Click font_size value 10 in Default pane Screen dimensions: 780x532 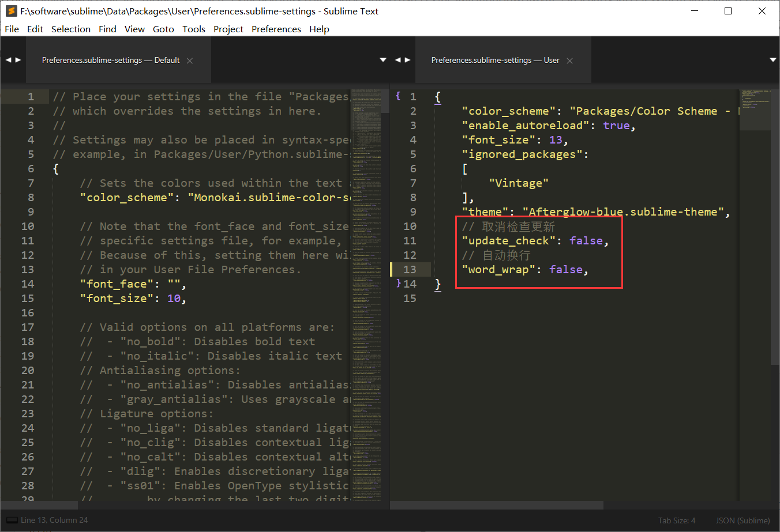point(174,298)
